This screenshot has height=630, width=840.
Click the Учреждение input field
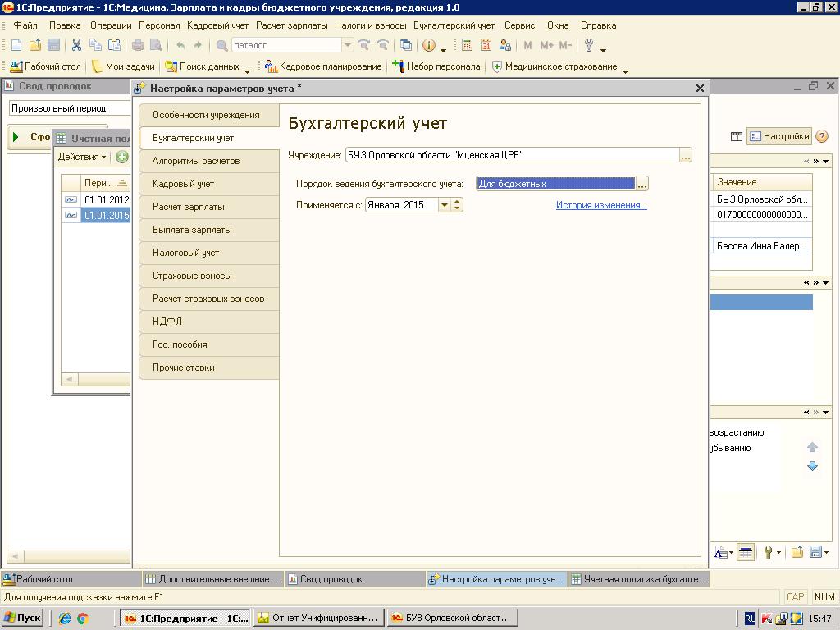tap(512, 155)
